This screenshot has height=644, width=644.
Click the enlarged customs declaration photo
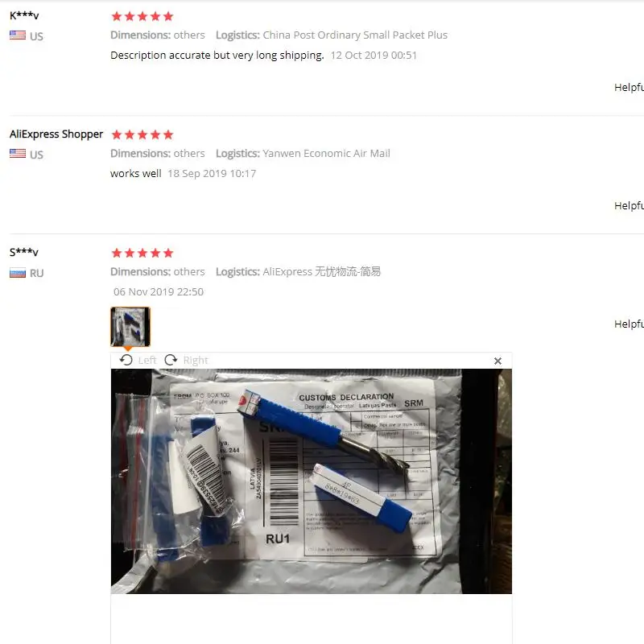[x=312, y=481]
